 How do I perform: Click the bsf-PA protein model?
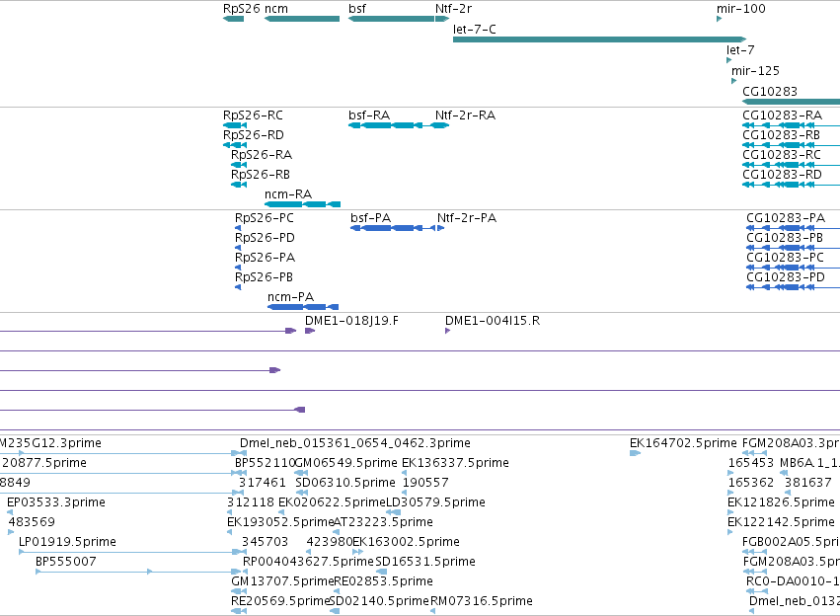(393, 228)
